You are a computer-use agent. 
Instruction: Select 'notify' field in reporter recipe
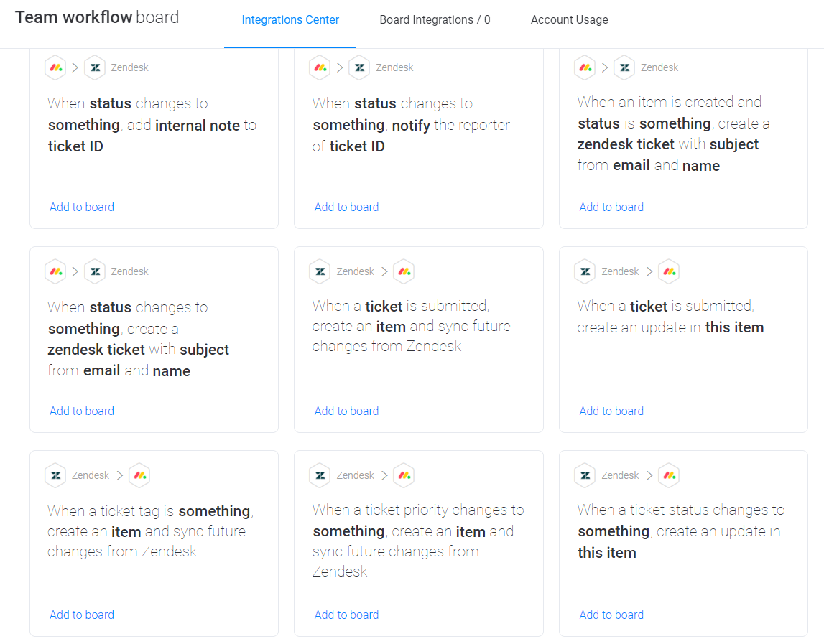[411, 126]
